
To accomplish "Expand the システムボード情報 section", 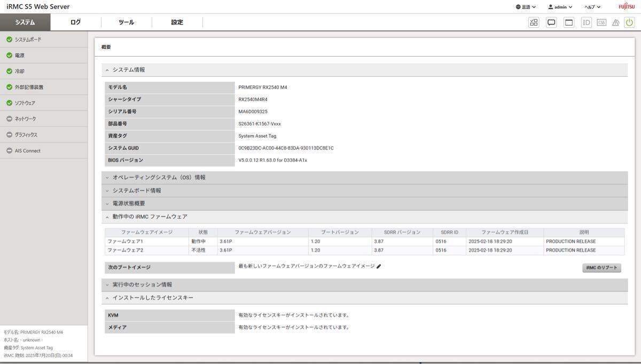I will pos(364,191).
